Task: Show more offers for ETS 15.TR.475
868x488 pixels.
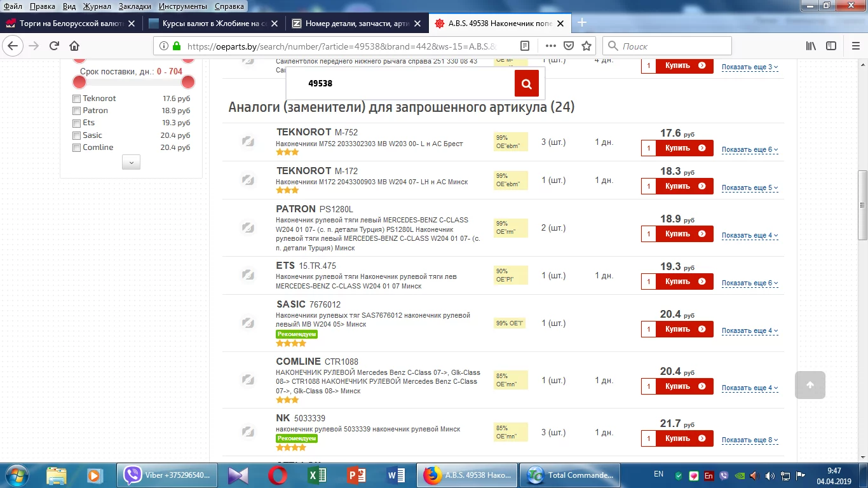Action: [750, 283]
